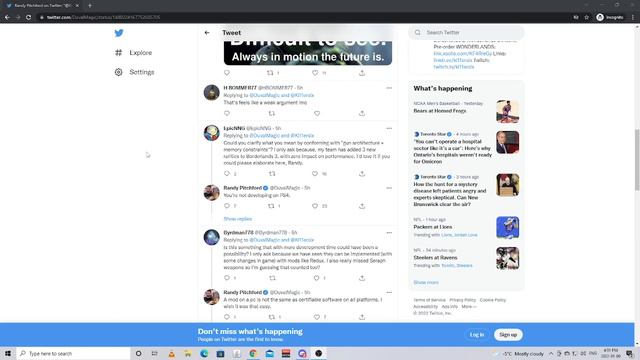Open more options on H BOMMER77's tweet
This screenshot has height=360, width=640.
[389, 88]
